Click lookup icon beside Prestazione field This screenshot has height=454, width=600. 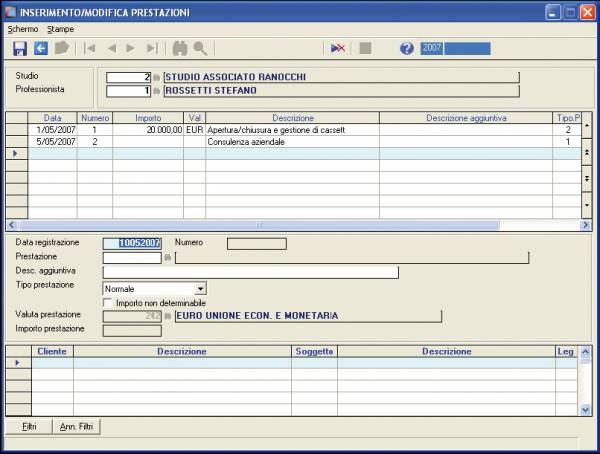tap(167, 258)
